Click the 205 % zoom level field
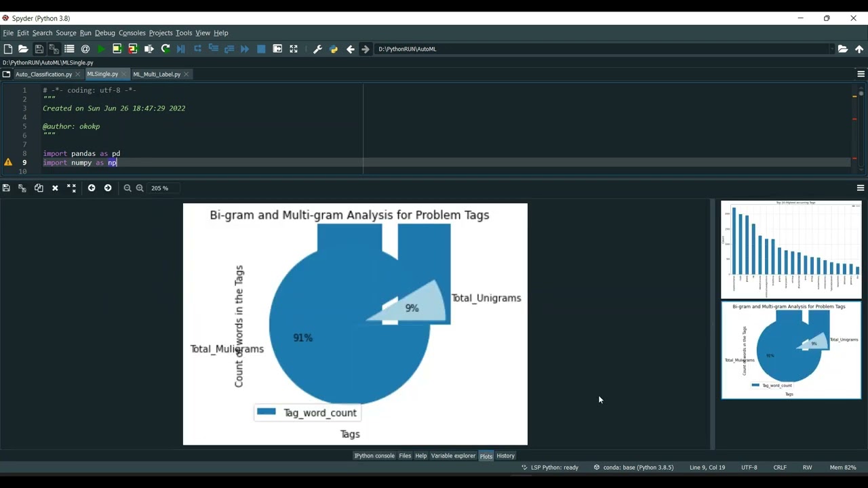 point(164,188)
